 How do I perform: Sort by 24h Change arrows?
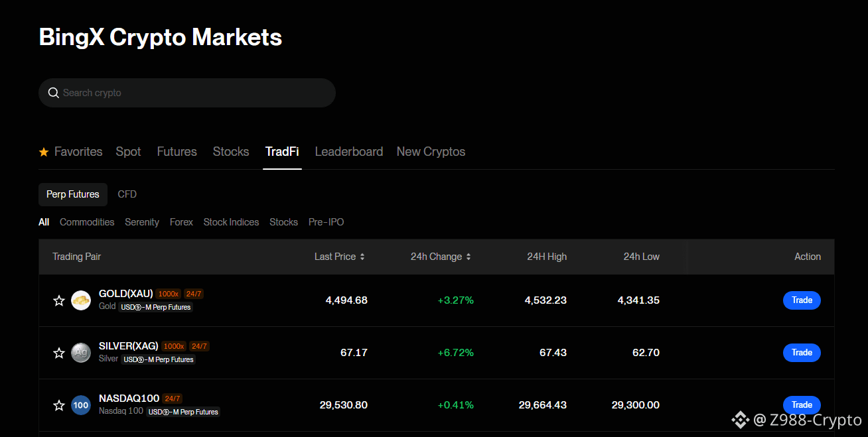point(469,257)
